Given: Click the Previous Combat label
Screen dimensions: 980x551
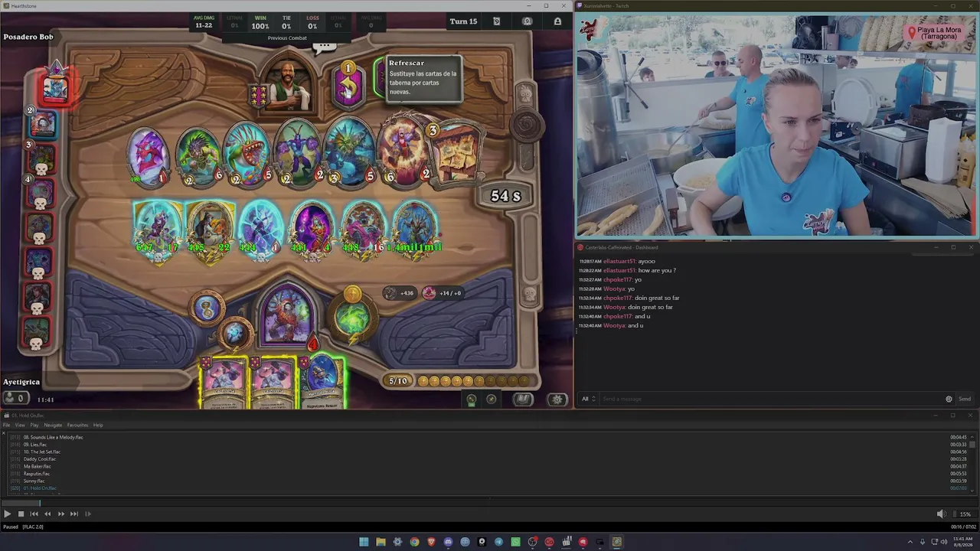Looking at the screenshot, I should (x=287, y=37).
